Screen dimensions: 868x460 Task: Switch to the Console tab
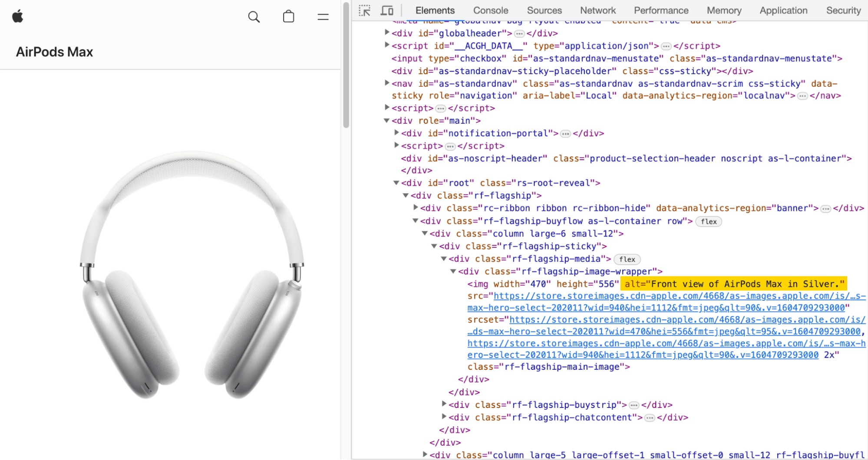tap(490, 10)
